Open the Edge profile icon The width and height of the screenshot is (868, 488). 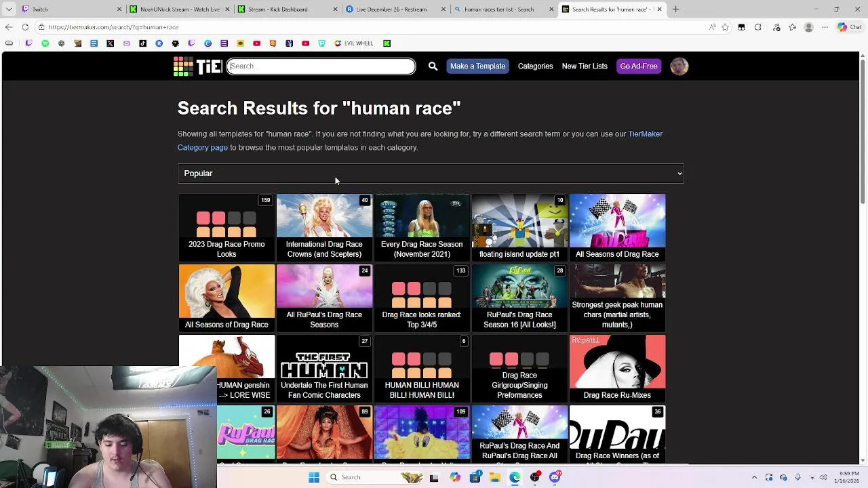(x=808, y=27)
